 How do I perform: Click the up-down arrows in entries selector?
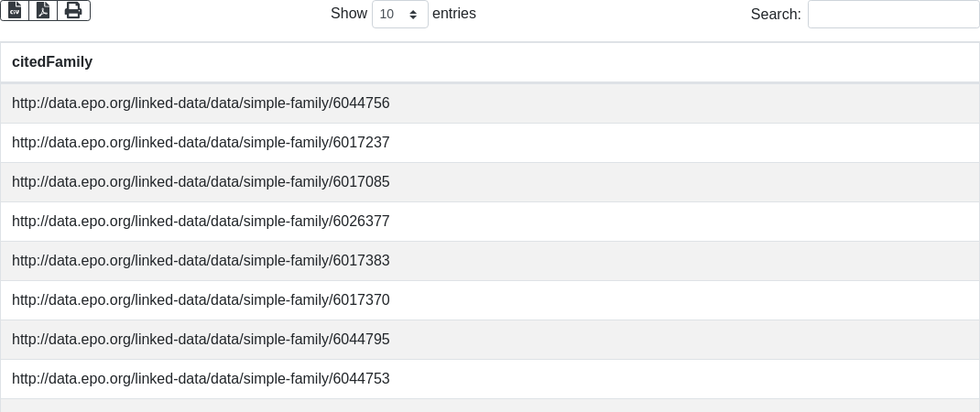click(x=414, y=15)
